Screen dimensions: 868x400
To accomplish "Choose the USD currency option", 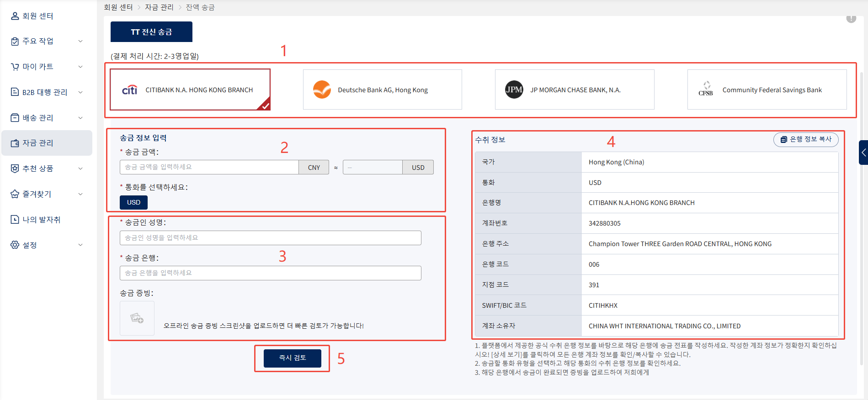I will click(133, 202).
